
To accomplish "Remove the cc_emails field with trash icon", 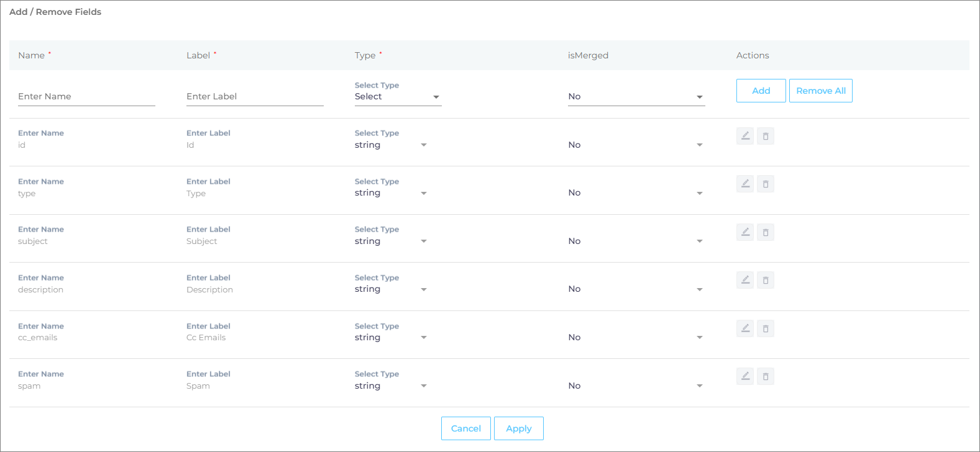I will click(766, 328).
